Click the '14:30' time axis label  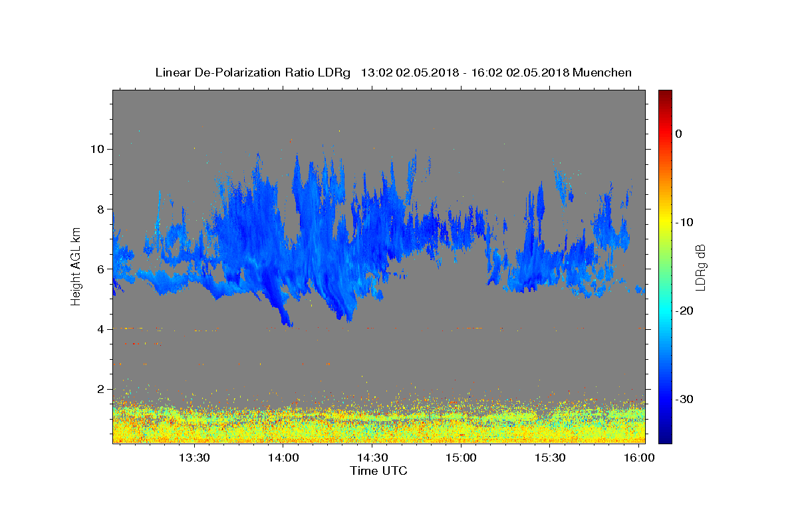(372, 458)
